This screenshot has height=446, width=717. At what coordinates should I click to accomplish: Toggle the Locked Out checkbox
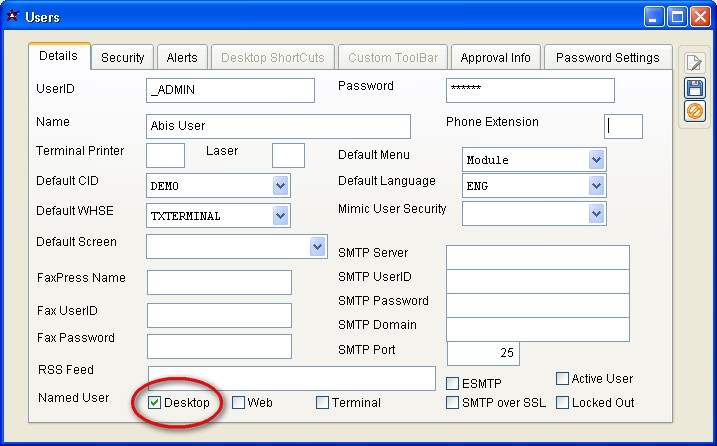[563, 403]
